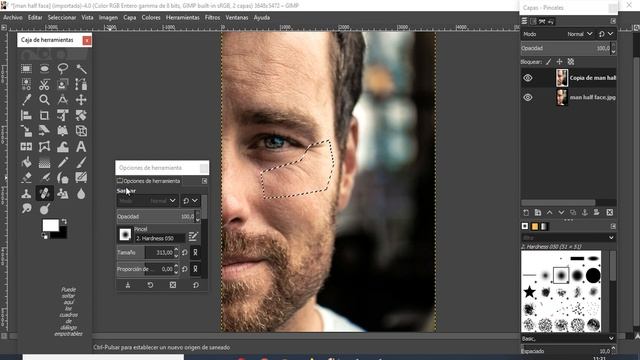Delete the selected layer

click(x=609, y=212)
